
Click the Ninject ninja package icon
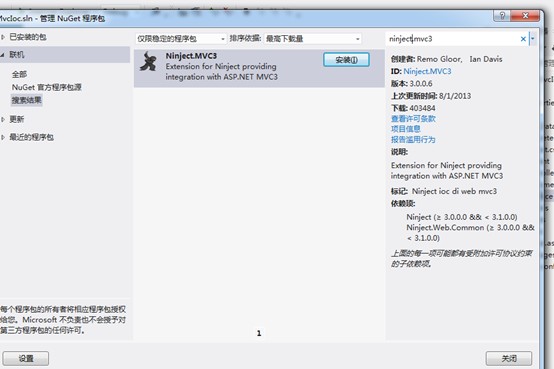pyautogui.click(x=148, y=61)
